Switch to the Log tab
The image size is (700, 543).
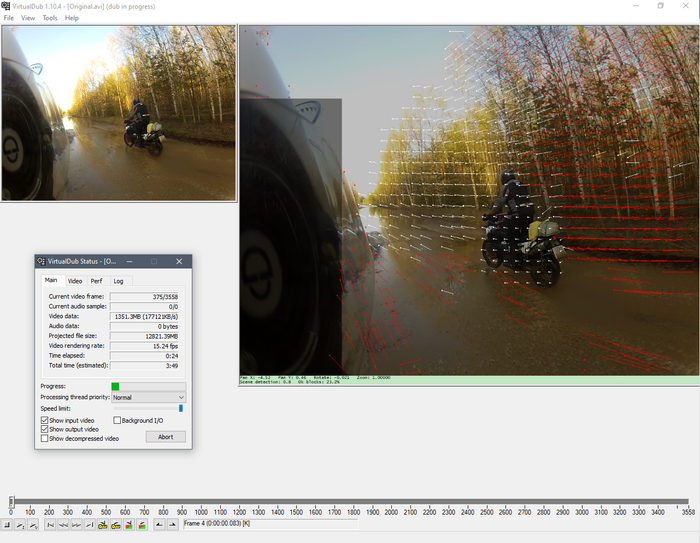(118, 281)
